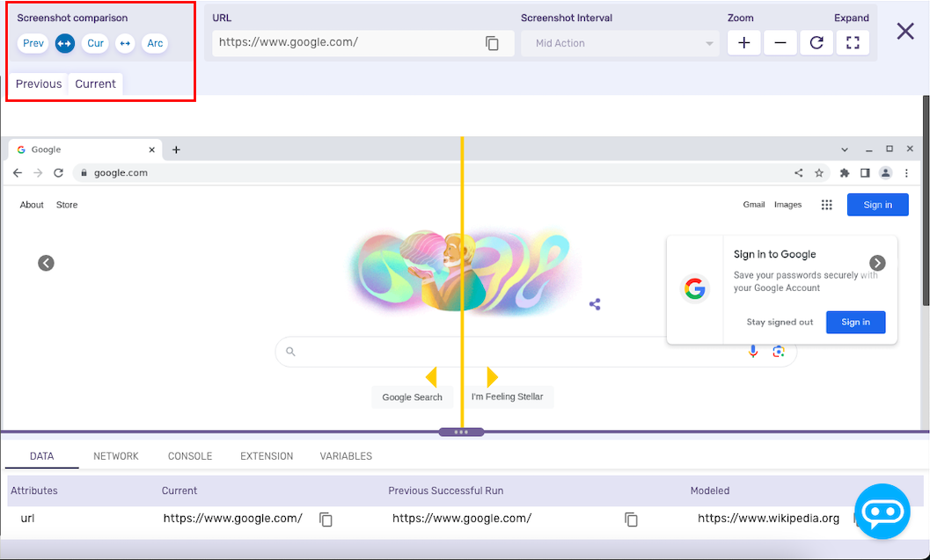Toggle the double-arrow mode between Cur and Arc
Screen dimensions: 930x560
point(125,43)
